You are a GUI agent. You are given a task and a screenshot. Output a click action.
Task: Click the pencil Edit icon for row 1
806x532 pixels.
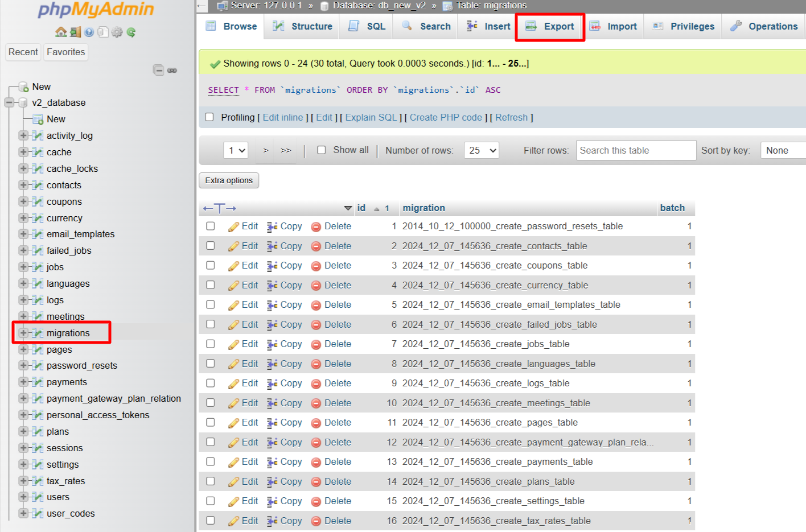tap(233, 226)
